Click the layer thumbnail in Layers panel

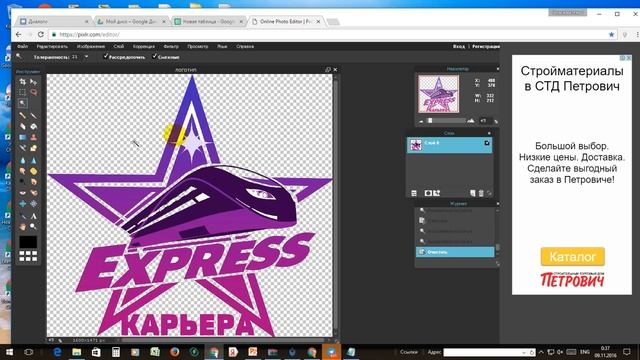pyautogui.click(x=416, y=145)
